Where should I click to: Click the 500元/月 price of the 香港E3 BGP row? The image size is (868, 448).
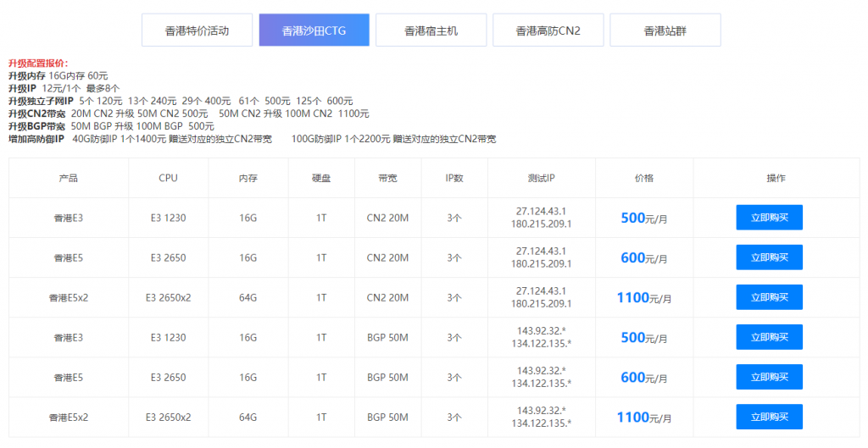[x=644, y=337]
